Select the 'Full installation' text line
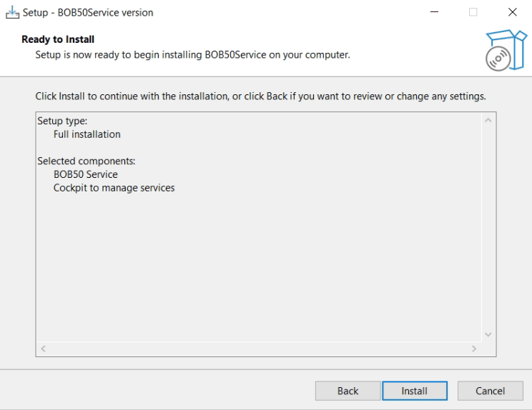 [x=87, y=134]
